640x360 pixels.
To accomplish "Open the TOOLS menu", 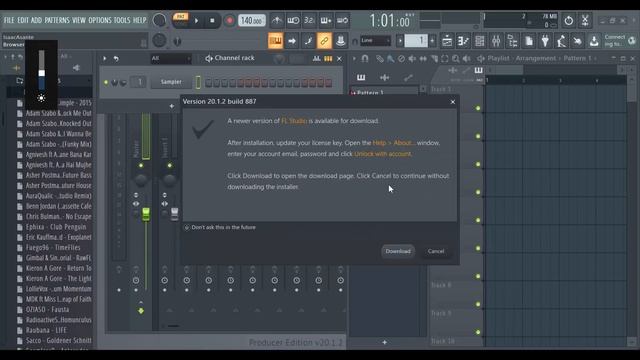I will [x=122, y=20].
